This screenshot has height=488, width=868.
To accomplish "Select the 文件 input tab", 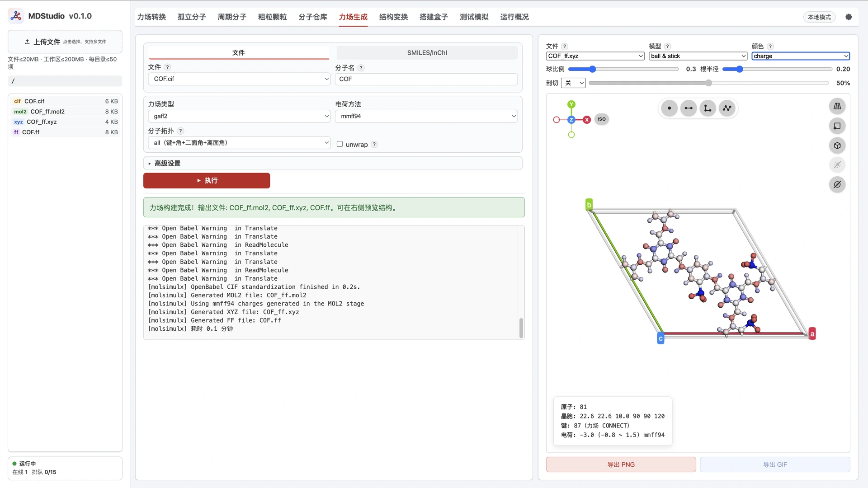I will tap(239, 53).
